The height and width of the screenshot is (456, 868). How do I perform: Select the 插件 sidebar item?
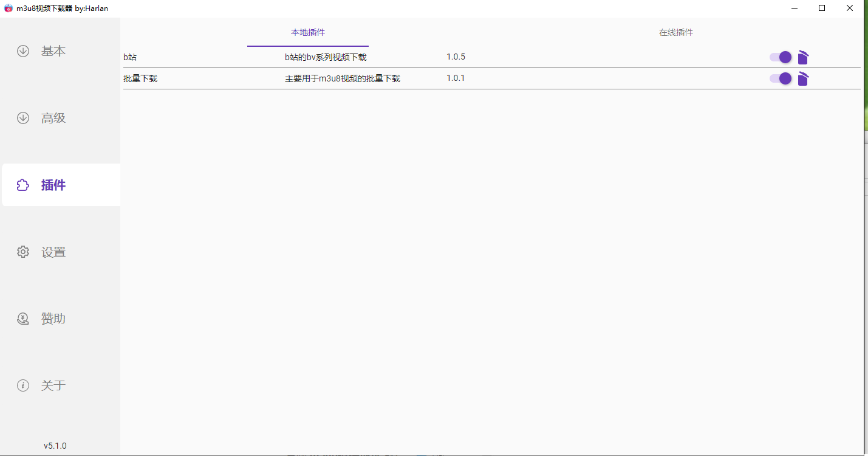(61, 185)
